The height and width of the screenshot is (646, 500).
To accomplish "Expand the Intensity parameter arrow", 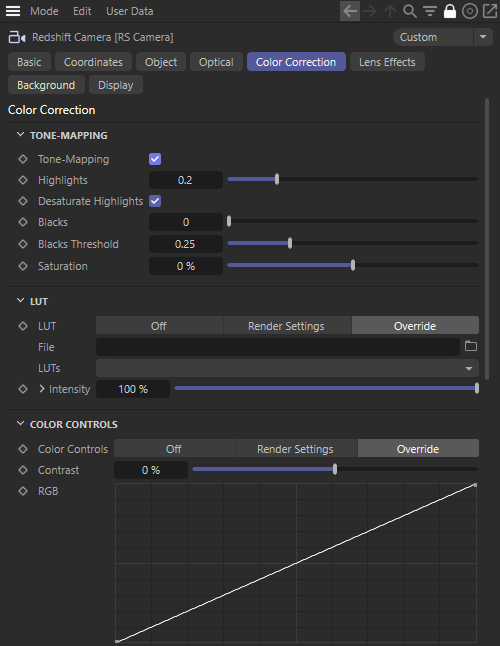I will point(42,389).
